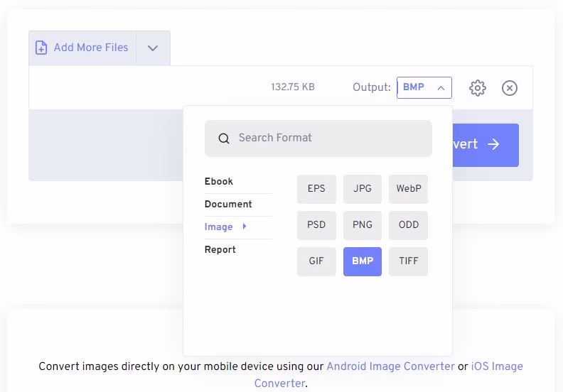
Task: Select the TIFF format
Action: pos(409,261)
